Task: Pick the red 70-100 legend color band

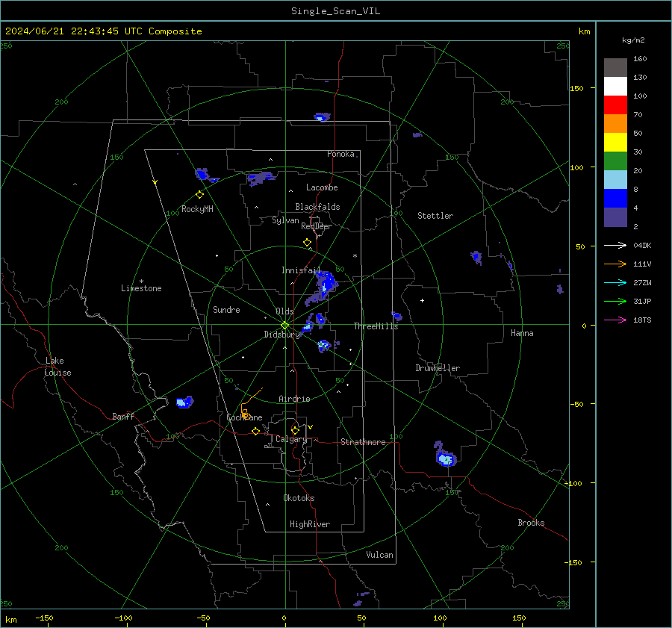Action: pyautogui.click(x=615, y=105)
